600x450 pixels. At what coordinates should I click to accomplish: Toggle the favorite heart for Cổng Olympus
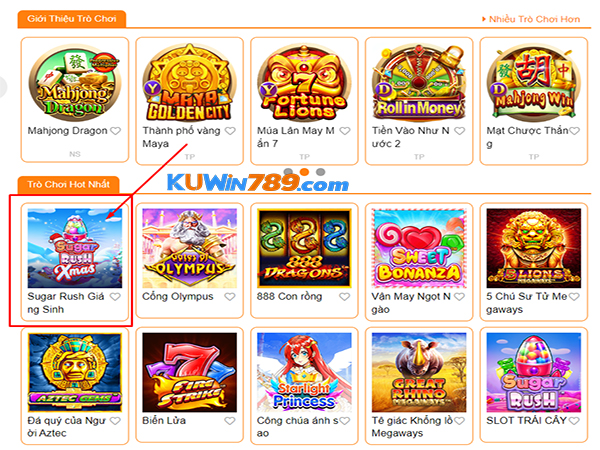[x=230, y=297]
